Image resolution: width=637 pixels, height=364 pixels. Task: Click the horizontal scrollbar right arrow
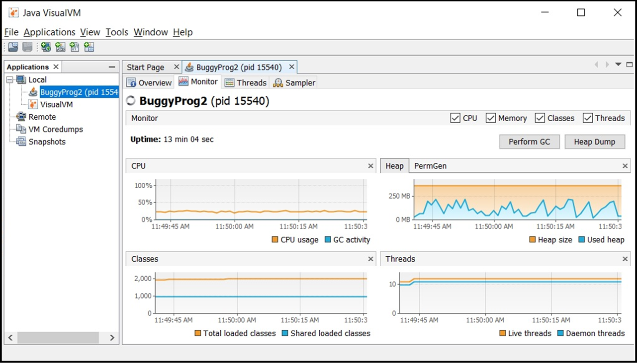pos(111,337)
